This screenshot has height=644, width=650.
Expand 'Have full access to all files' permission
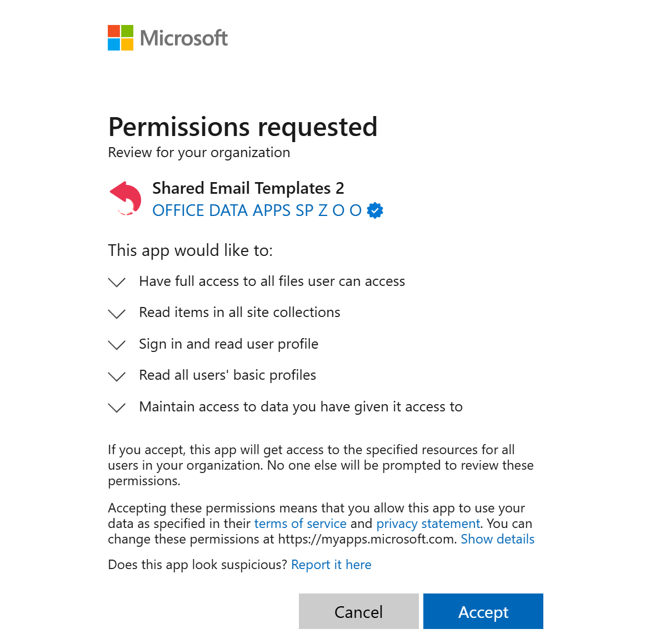(117, 282)
